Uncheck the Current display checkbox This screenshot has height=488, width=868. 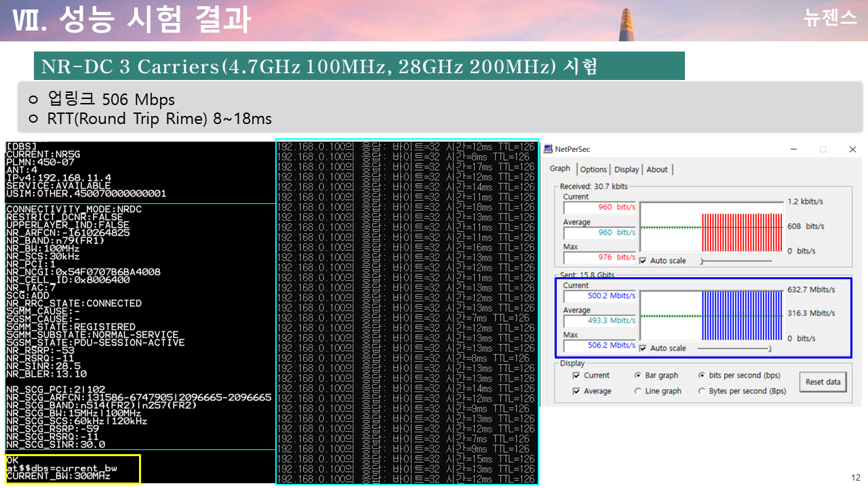pyautogui.click(x=576, y=375)
